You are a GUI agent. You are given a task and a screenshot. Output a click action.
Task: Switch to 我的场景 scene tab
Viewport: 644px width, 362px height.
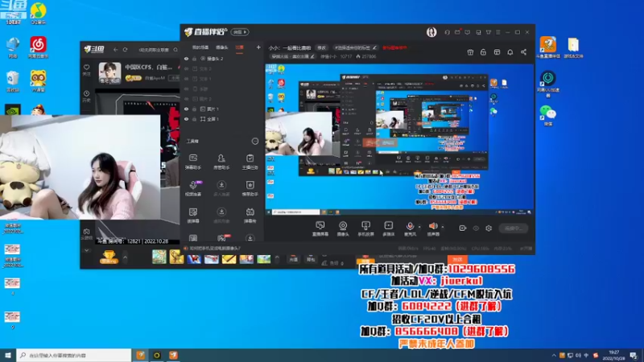200,47
